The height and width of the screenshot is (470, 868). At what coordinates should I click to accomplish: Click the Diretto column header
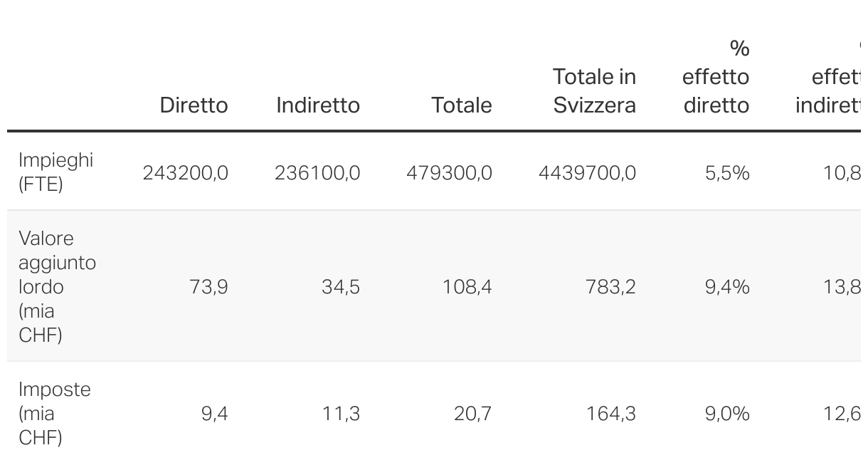coord(194,105)
